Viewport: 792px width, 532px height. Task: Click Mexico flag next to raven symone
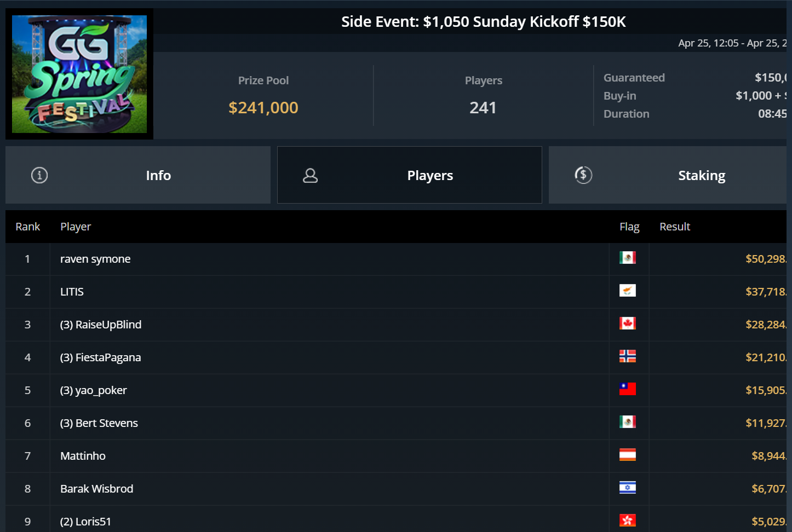click(628, 258)
